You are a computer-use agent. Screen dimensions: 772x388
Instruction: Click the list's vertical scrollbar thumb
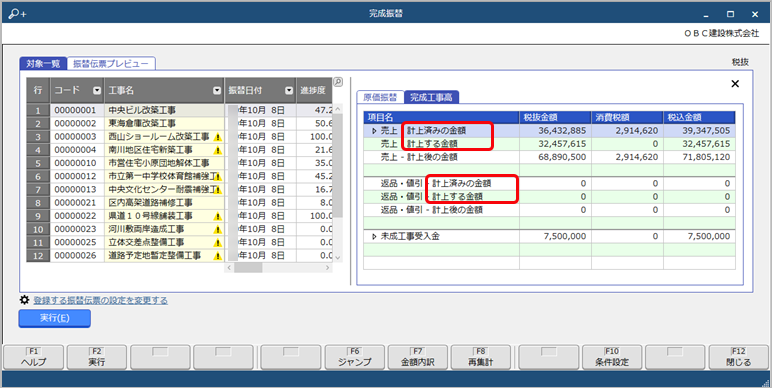pos(338,165)
